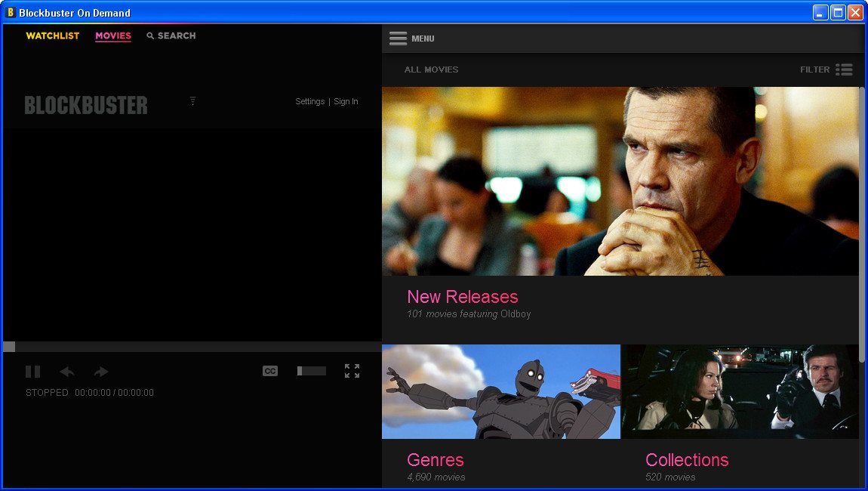
Task: Open the Settings link
Action: (x=309, y=101)
